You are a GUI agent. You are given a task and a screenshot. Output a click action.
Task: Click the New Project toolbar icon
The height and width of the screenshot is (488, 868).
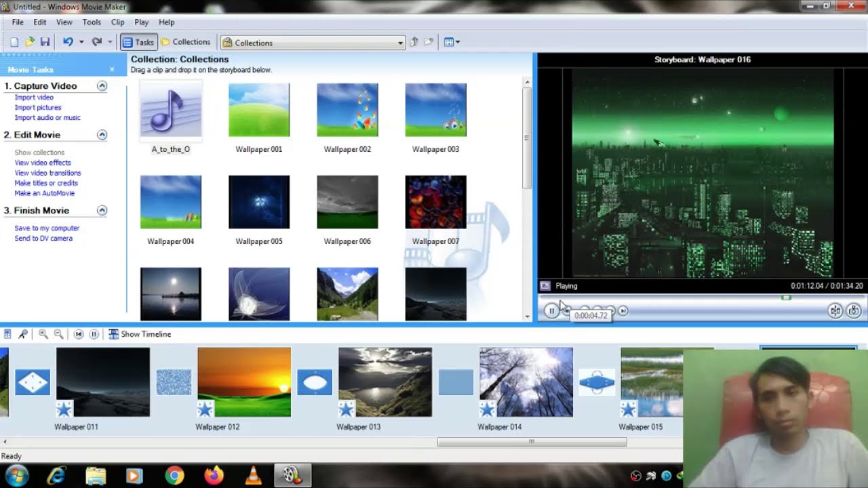(14, 42)
